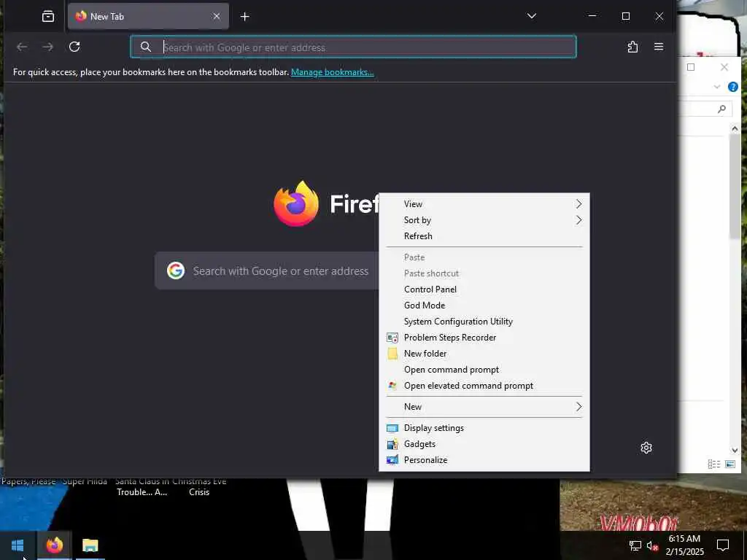Open the personalize new tab gear icon
The height and width of the screenshot is (560, 747).
coord(646,448)
